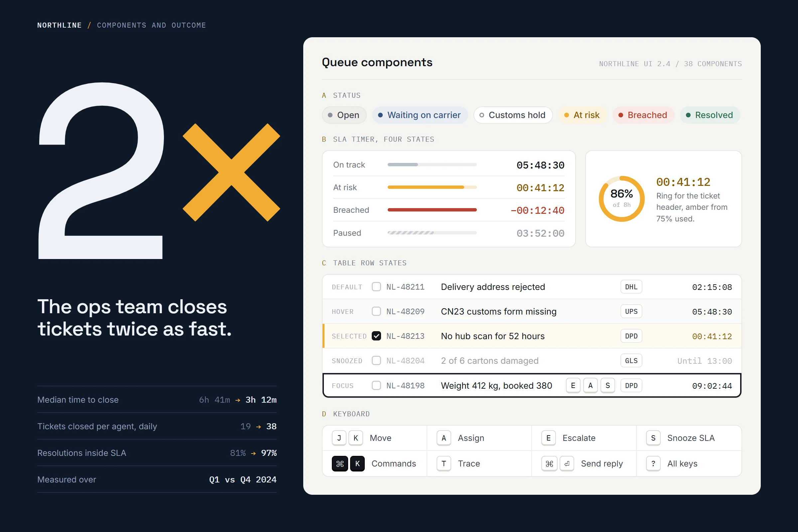Click the S key cap next to Snooze SLA
The width and height of the screenshot is (798, 532).
(653, 438)
